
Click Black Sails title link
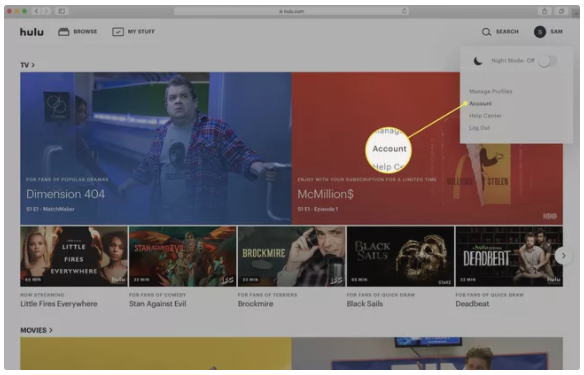click(365, 304)
